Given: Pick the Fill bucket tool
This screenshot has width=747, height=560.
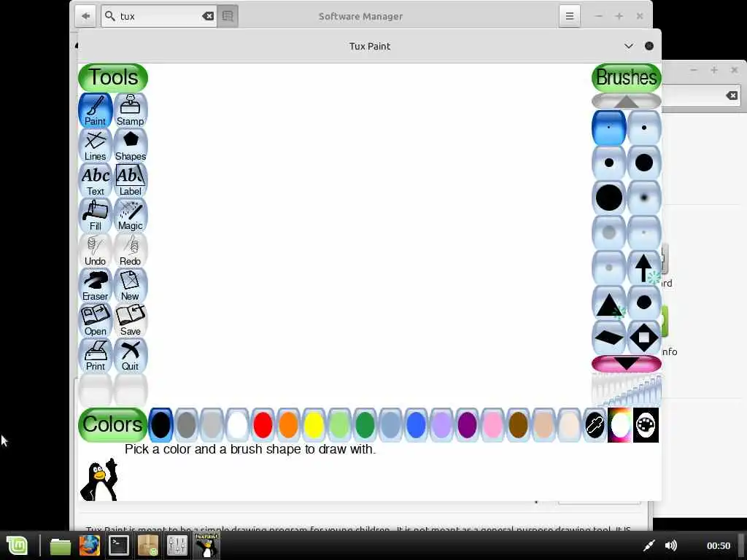Looking at the screenshot, I should (x=96, y=215).
